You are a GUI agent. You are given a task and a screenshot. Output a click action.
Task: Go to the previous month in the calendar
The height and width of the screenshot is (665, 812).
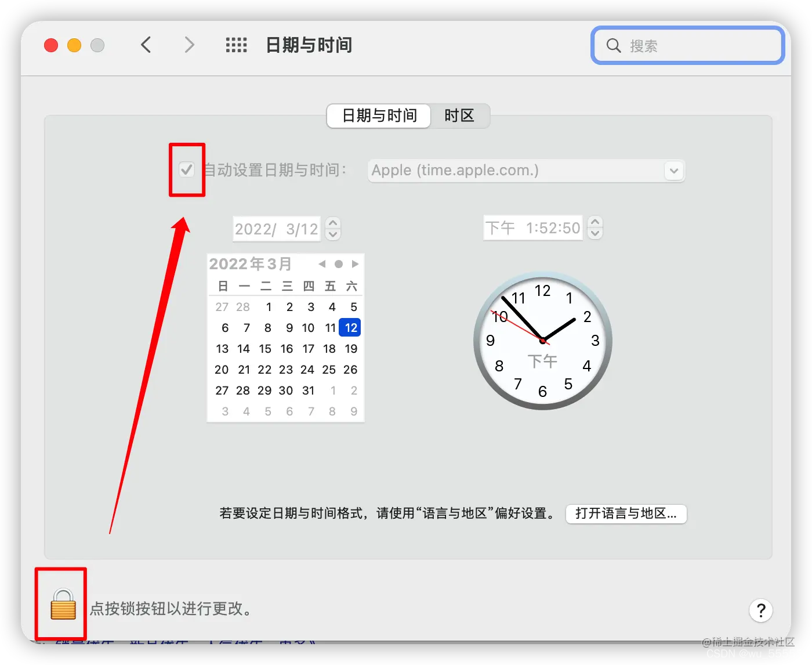(x=322, y=263)
